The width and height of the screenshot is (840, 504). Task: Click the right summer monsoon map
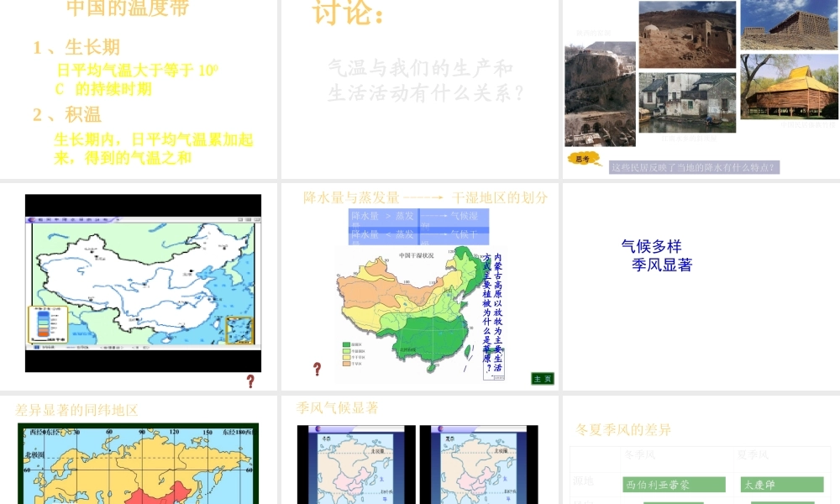click(479, 465)
